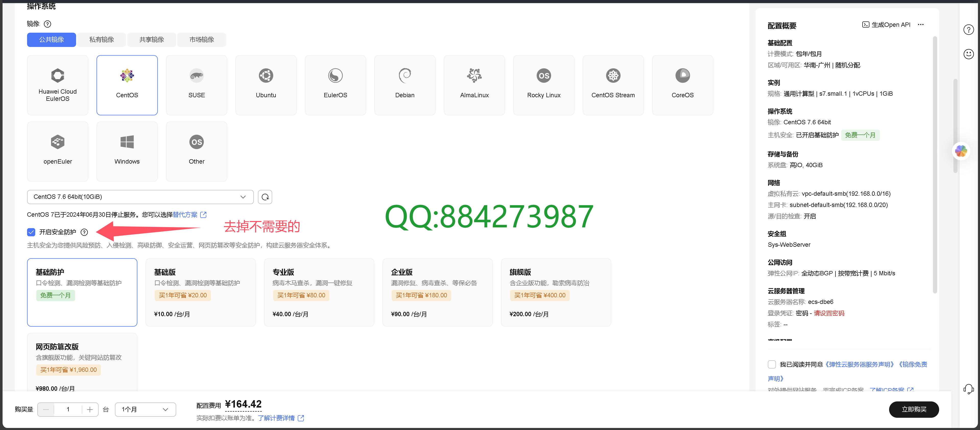Viewport: 980px width, 430px height.
Task: Tick the service agreement checkbox
Action: [x=772, y=365]
